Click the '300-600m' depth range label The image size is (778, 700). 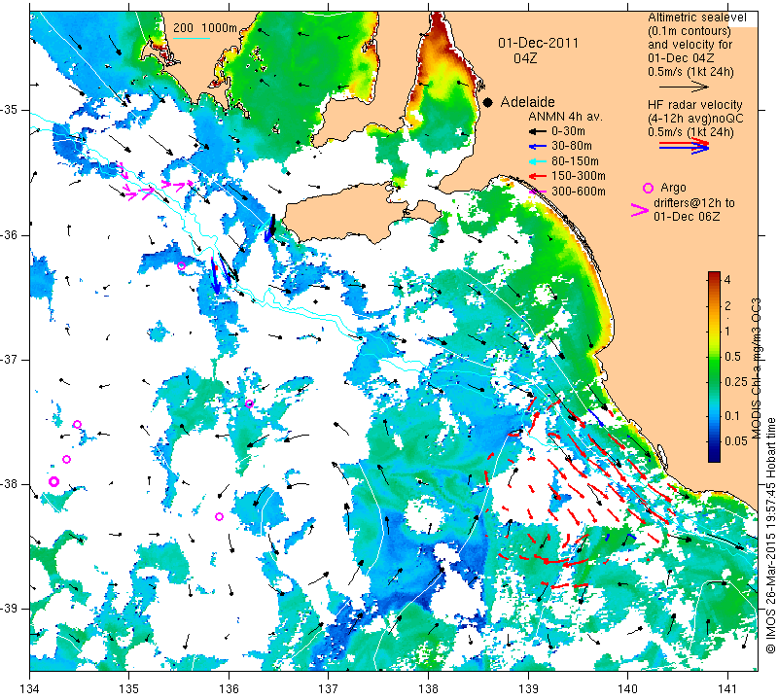579,192
